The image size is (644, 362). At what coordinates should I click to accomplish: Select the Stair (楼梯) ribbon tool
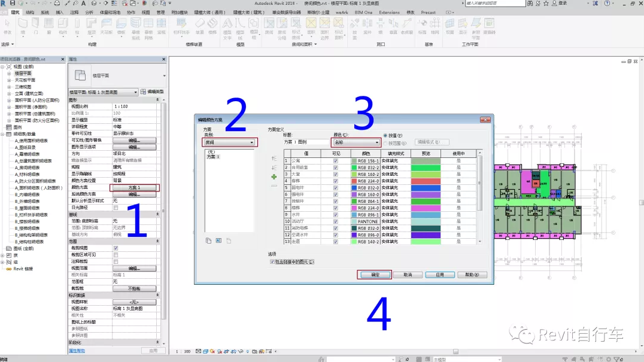pos(212,28)
